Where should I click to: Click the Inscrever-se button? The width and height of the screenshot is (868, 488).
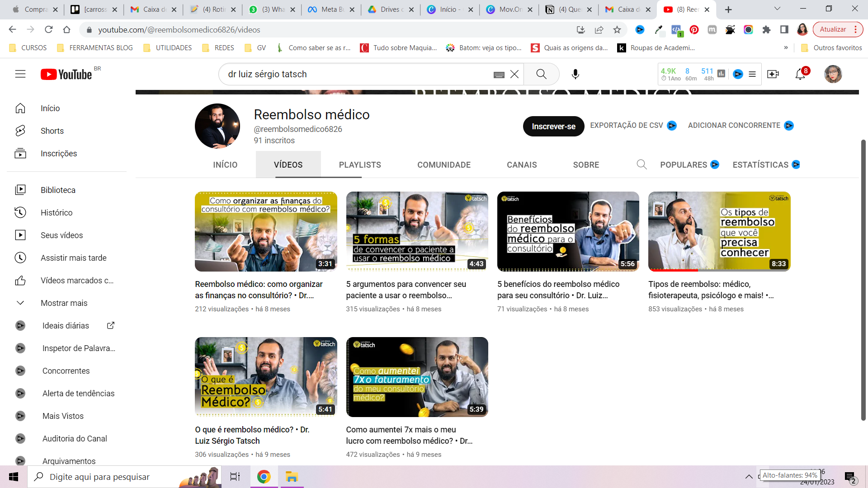click(x=553, y=127)
